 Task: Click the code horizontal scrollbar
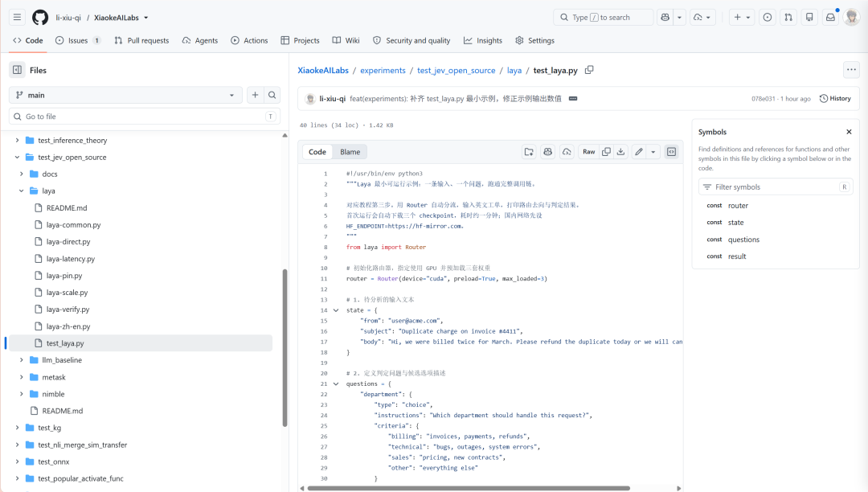click(x=469, y=488)
